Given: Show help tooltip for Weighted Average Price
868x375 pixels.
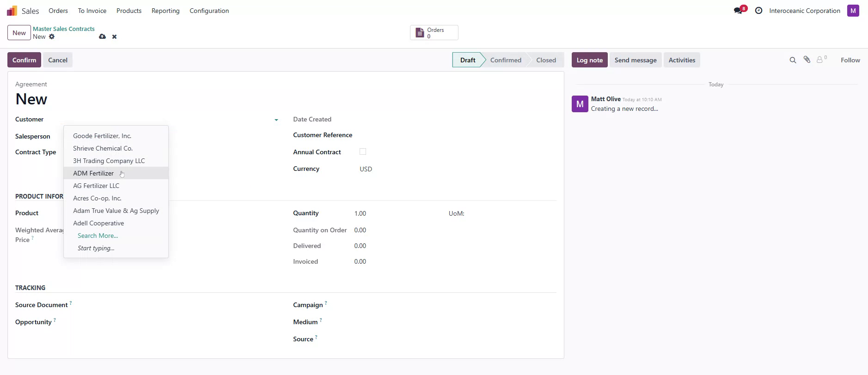Looking at the screenshot, I should tap(32, 238).
